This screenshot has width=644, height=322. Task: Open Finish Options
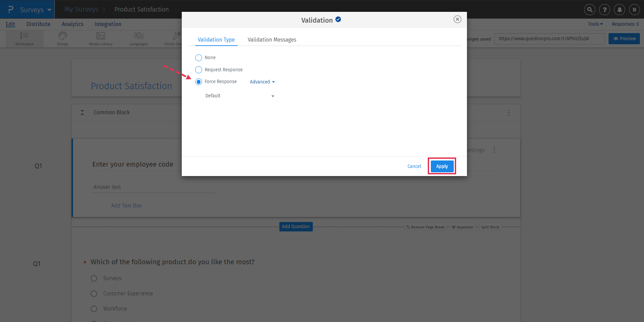click(176, 39)
